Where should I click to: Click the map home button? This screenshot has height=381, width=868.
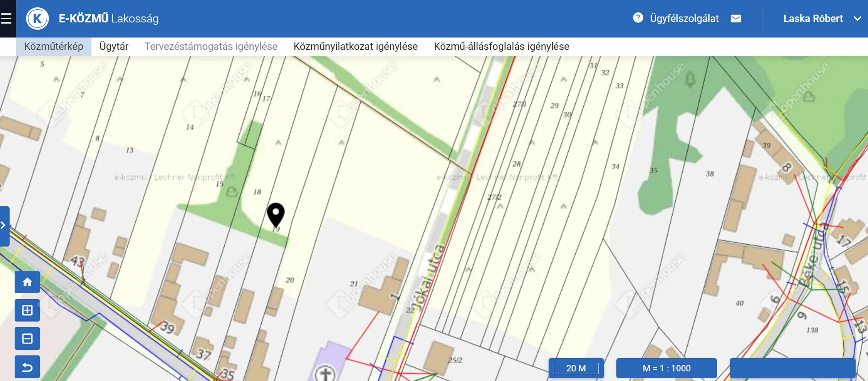[x=27, y=282]
